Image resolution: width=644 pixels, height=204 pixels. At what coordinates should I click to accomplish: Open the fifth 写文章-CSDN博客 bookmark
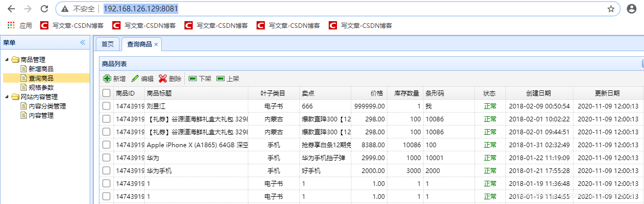[x=361, y=25]
